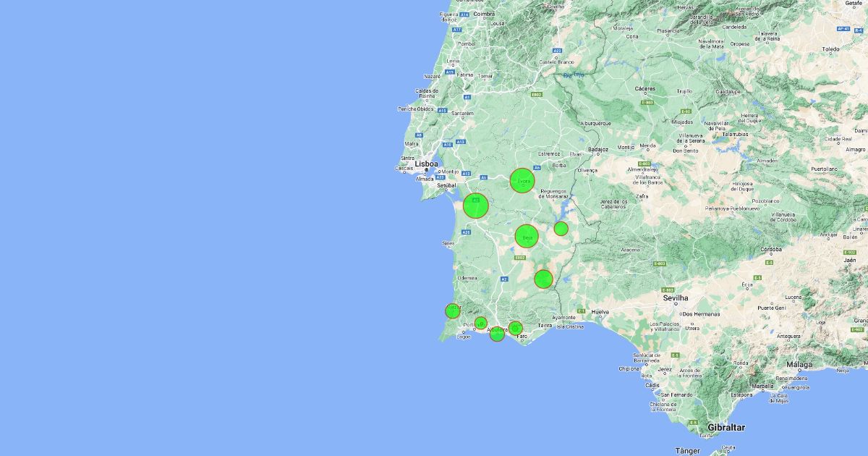Screen dimensions: 868x456
Task: Click the small green marker east of Beja
Action: (x=561, y=229)
